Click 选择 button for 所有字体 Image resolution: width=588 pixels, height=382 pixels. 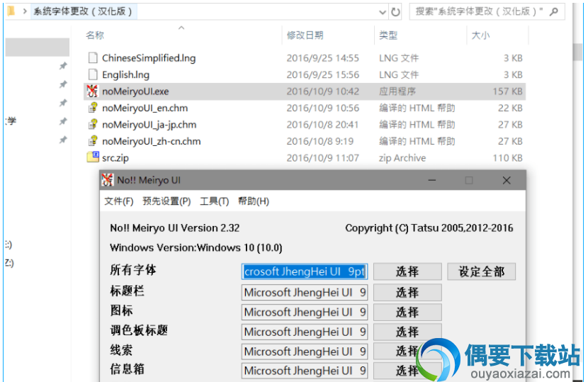(407, 271)
